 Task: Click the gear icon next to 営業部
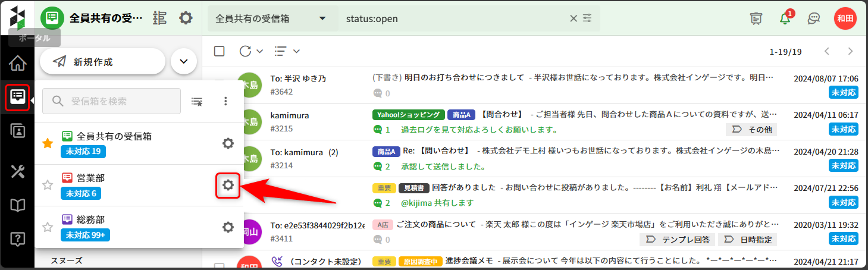click(227, 186)
